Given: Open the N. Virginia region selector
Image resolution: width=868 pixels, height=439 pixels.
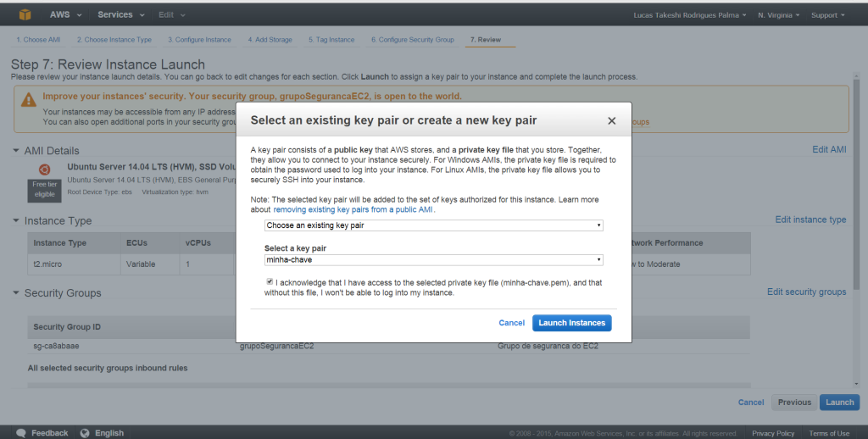Looking at the screenshot, I should click(x=778, y=15).
